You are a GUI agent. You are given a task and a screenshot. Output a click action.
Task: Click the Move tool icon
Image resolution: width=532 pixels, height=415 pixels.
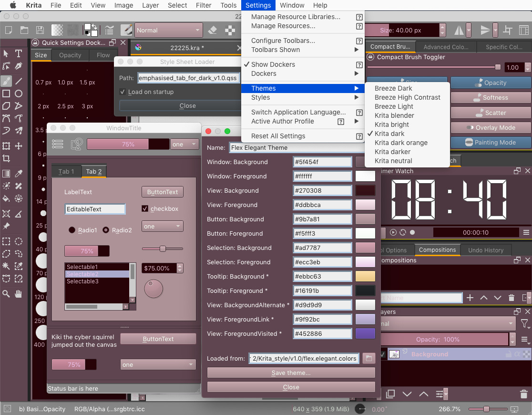point(19,146)
